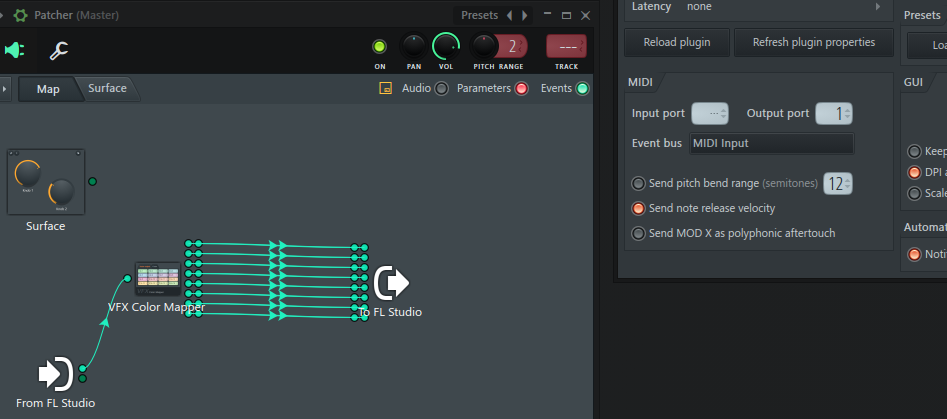
Task: Toggle Events connections visibility
Action: coord(582,89)
